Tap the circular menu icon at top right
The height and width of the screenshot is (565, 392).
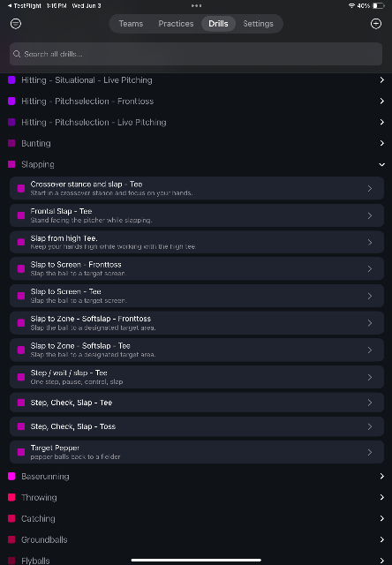click(x=376, y=24)
